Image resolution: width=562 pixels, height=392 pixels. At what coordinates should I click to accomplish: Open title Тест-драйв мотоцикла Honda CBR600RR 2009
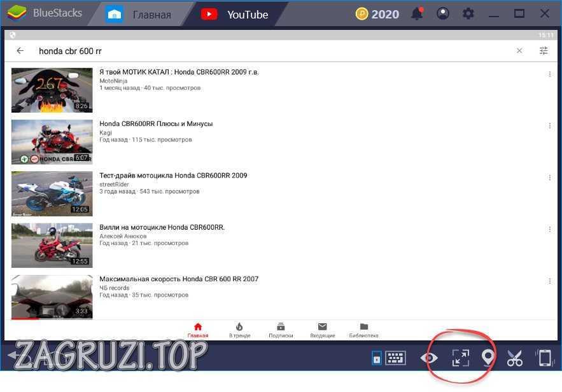pyautogui.click(x=173, y=176)
